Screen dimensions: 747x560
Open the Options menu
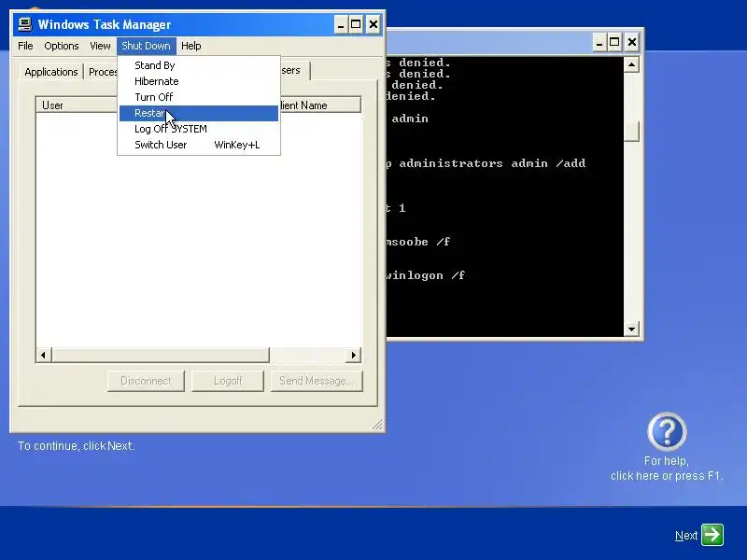click(61, 46)
